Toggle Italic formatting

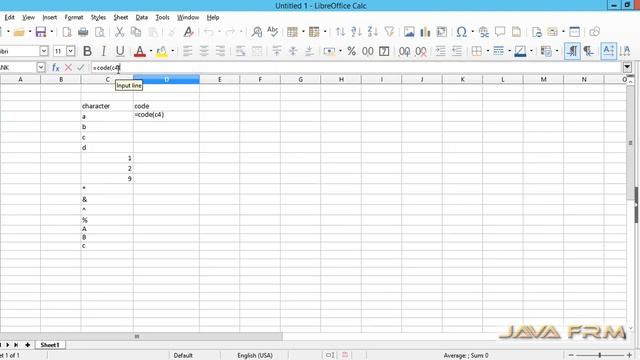pyautogui.click(x=103, y=51)
